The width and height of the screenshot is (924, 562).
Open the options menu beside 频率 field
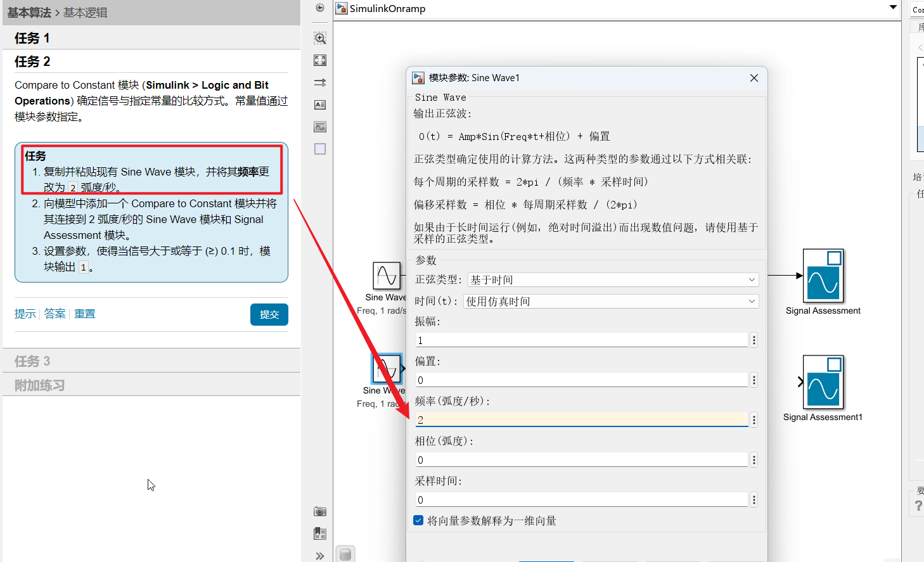tap(754, 420)
